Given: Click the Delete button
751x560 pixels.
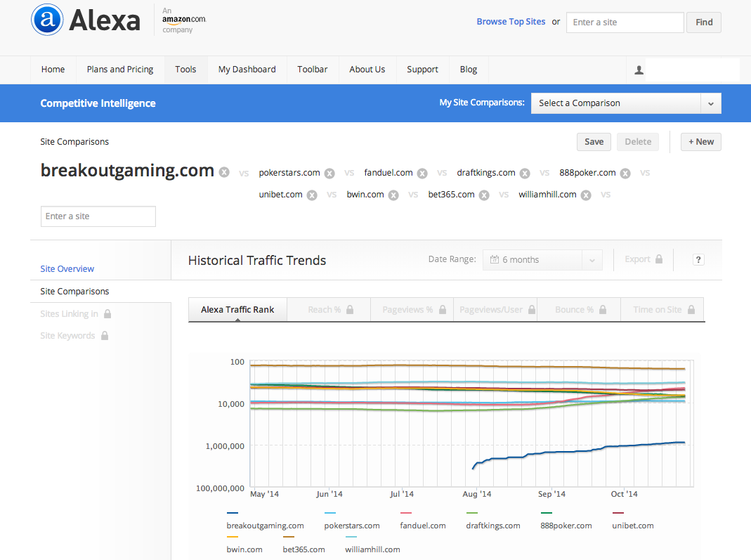Looking at the screenshot, I should (638, 142).
